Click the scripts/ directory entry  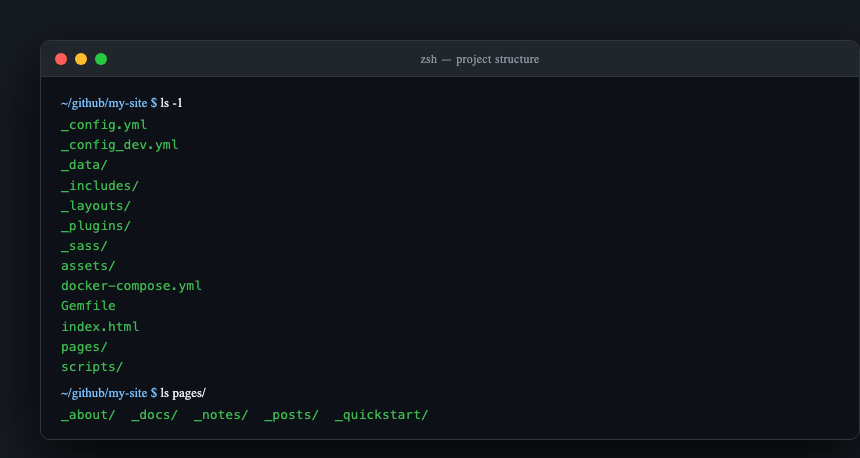coord(92,367)
